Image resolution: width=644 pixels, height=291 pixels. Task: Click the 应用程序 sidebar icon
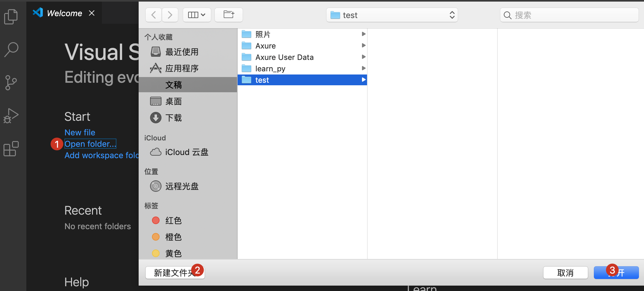point(155,68)
